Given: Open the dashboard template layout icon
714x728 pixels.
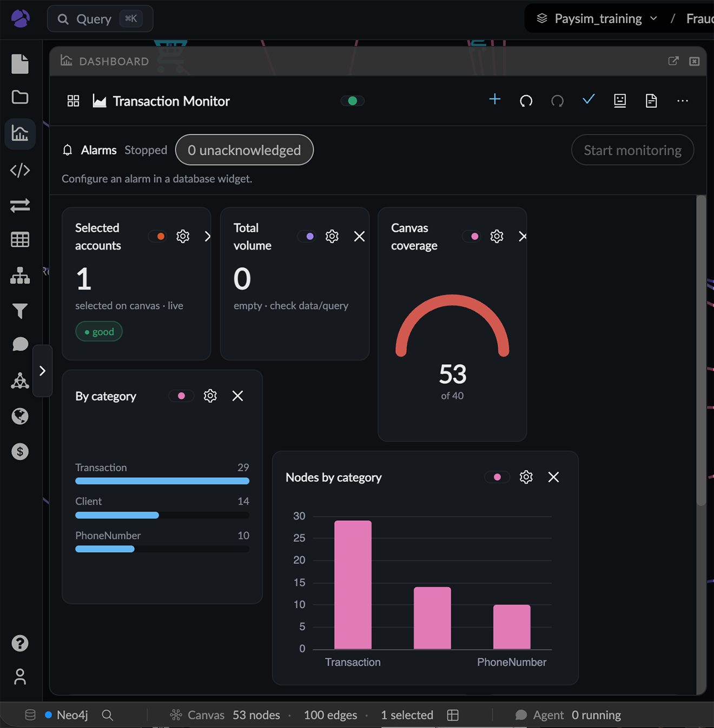Looking at the screenshot, I should point(620,101).
